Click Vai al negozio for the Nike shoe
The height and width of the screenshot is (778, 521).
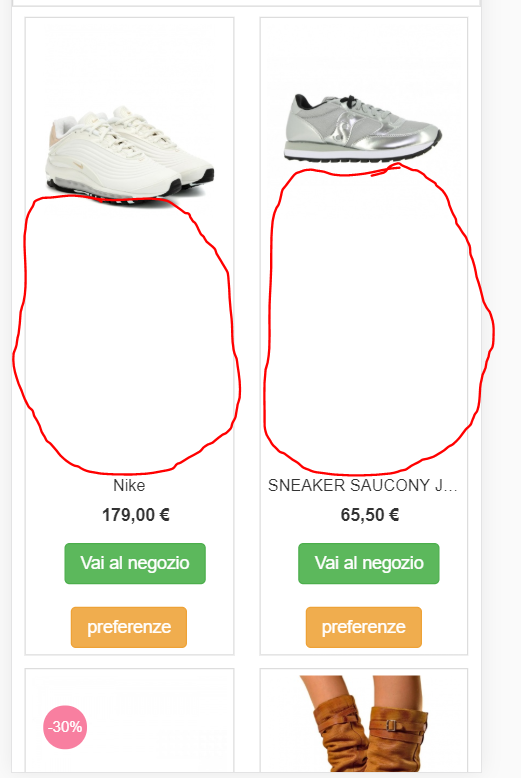pyautogui.click(x=135, y=563)
